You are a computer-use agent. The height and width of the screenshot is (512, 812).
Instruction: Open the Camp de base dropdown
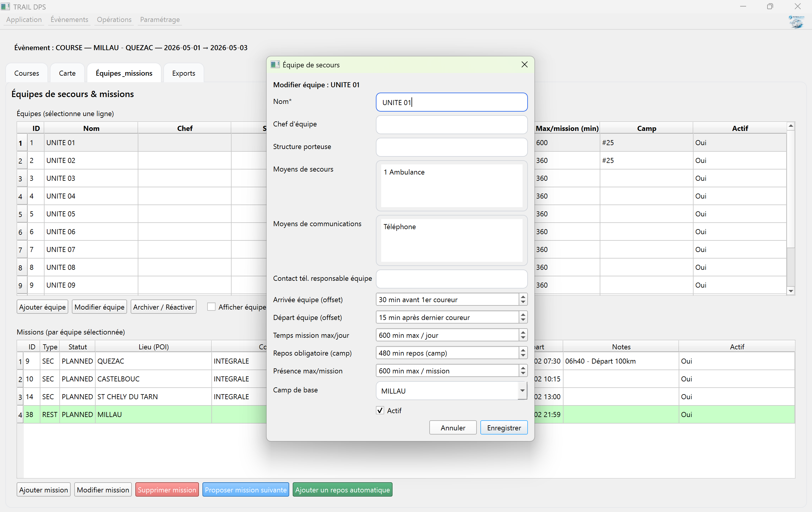coord(522,391)
